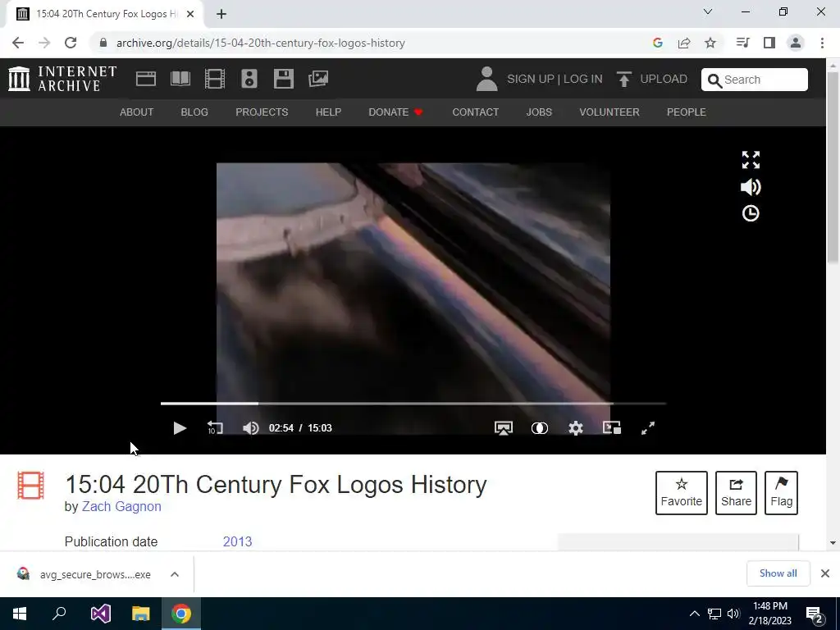Toggle the side volume speaker icon
Screen dimensions: 840x630
751,186
